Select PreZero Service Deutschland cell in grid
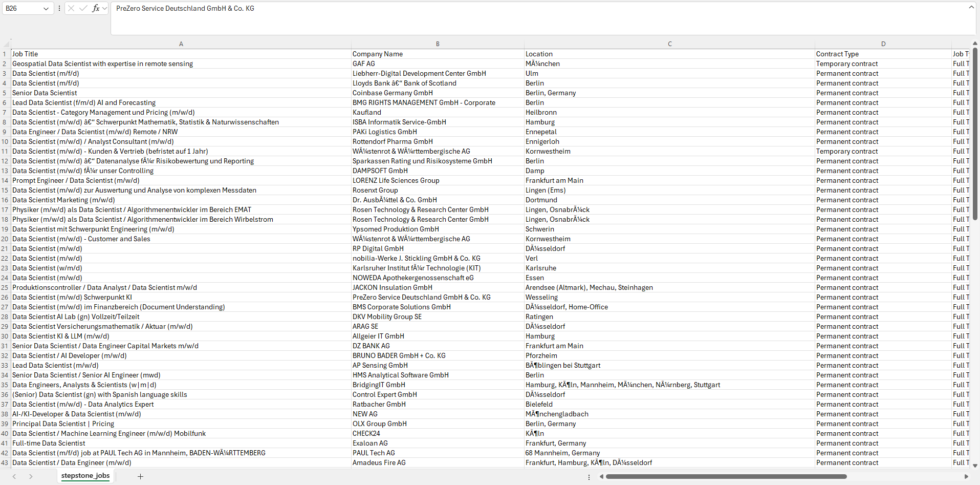This screenshot has width=980, height=485. 438,297
